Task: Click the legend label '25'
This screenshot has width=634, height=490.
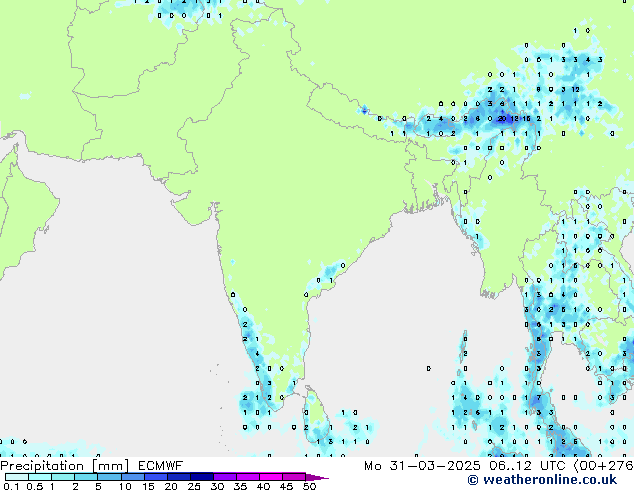Action: coord(194,486)
